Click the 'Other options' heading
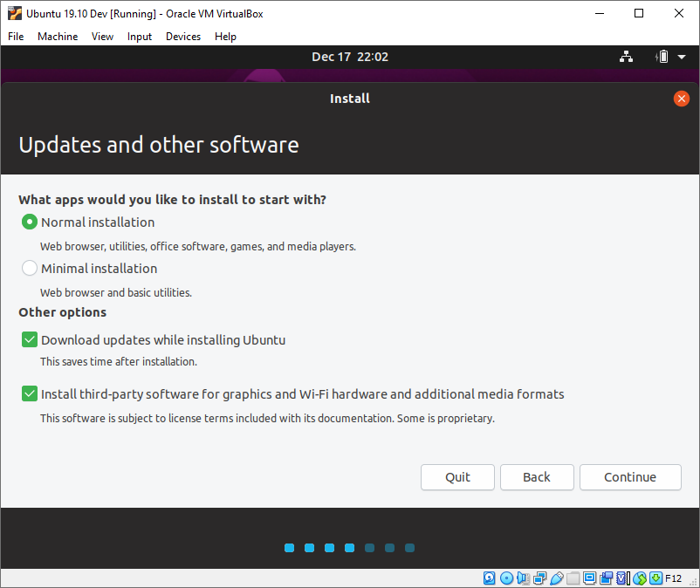 coord(63,312)
